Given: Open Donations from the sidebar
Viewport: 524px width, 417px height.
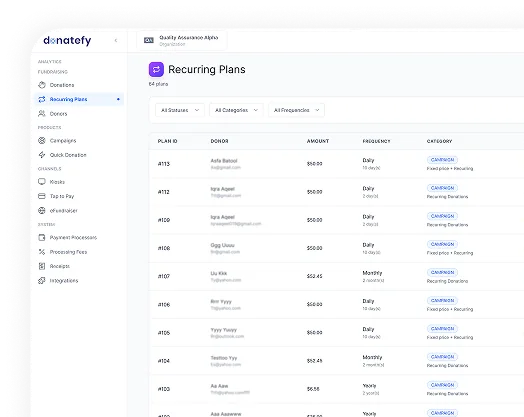Looking at the screenshot, I should pyautogui.click(x=62, y=85).
